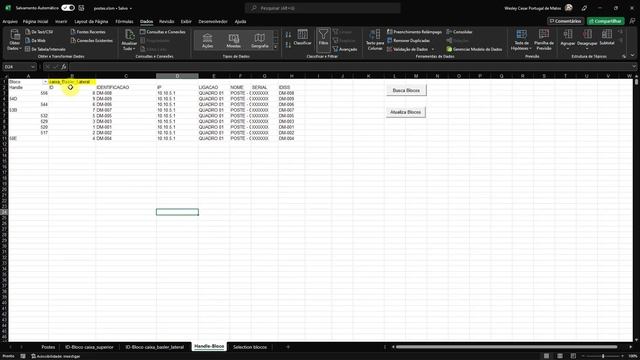Select the LIGACAO header cell
The height and width of the screenshot is (360, 640).
click(x=214, y=87)
